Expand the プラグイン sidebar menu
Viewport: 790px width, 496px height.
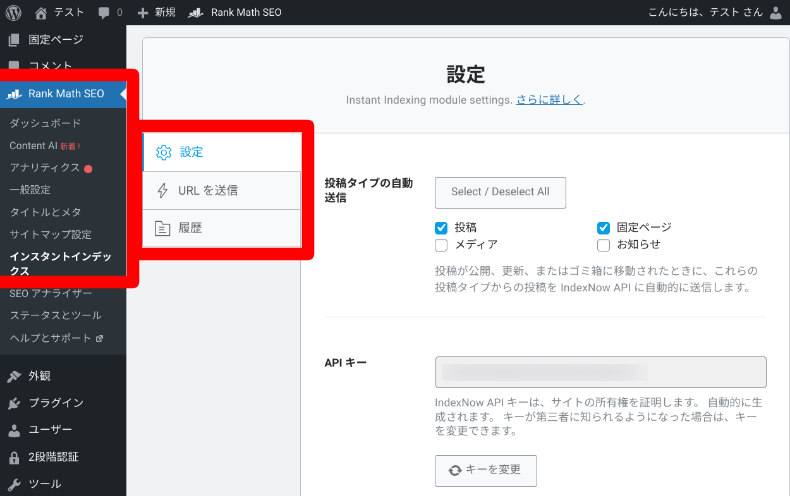point(56,403)
